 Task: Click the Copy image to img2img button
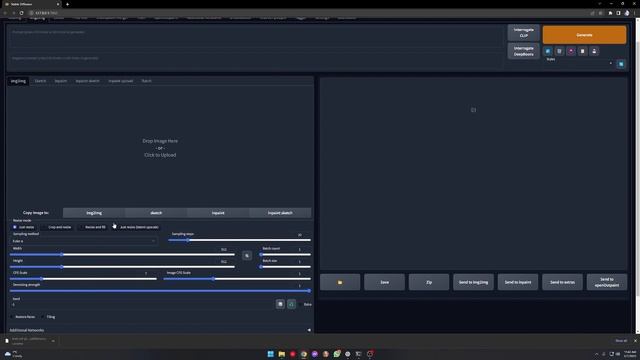94,213
